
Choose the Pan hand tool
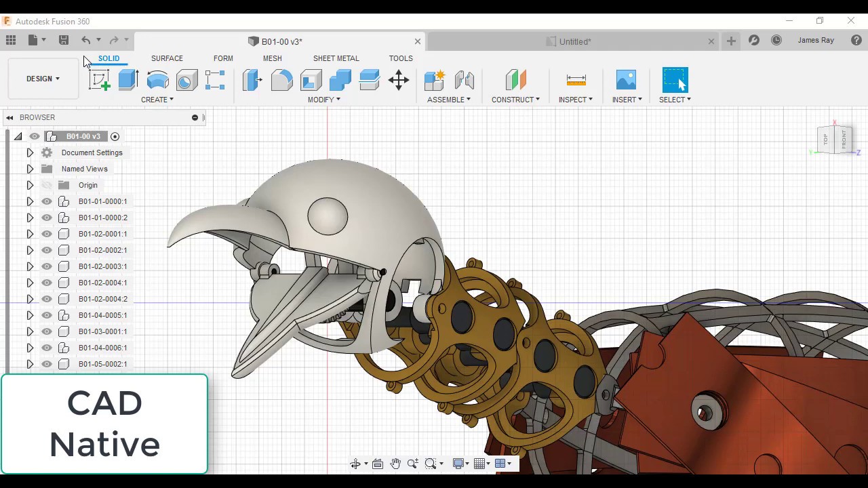click(x=395, y=464)
